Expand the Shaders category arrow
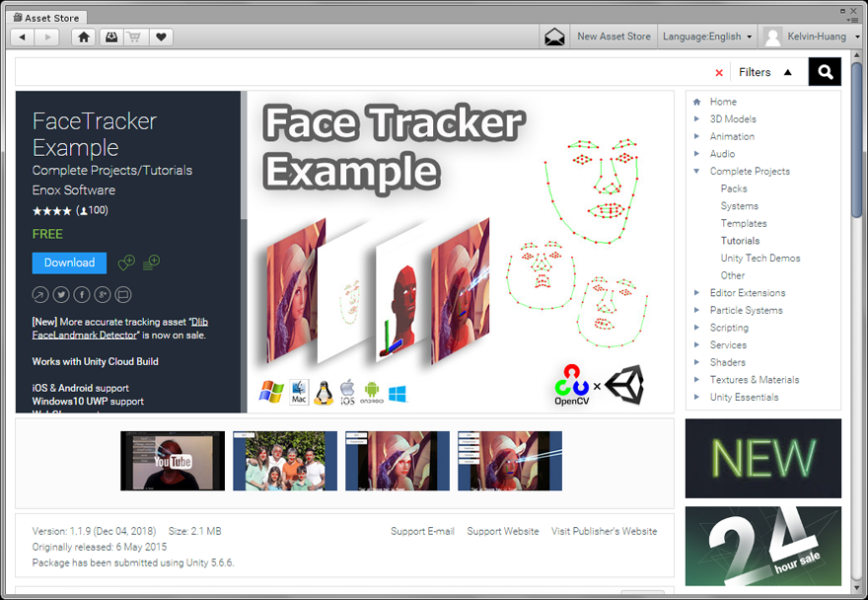The image size is (868, 600). 696,362
